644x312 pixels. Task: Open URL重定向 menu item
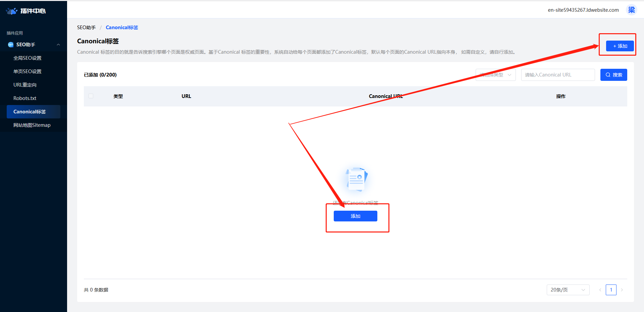coord(25,85)
